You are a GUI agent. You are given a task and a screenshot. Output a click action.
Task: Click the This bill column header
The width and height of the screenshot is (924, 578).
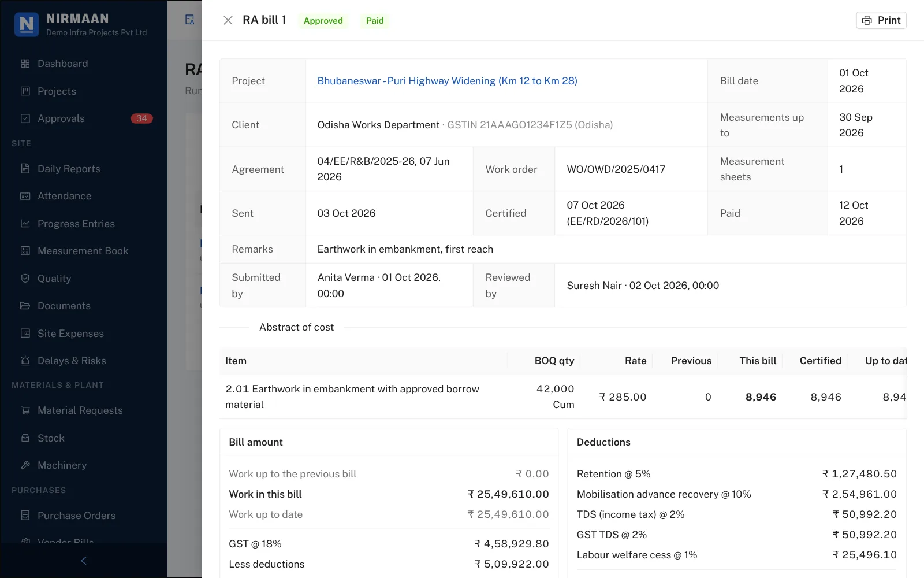758,361
